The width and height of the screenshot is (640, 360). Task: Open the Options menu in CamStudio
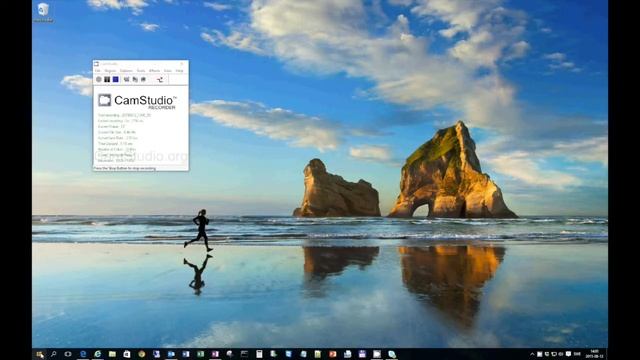coord(126,71)
